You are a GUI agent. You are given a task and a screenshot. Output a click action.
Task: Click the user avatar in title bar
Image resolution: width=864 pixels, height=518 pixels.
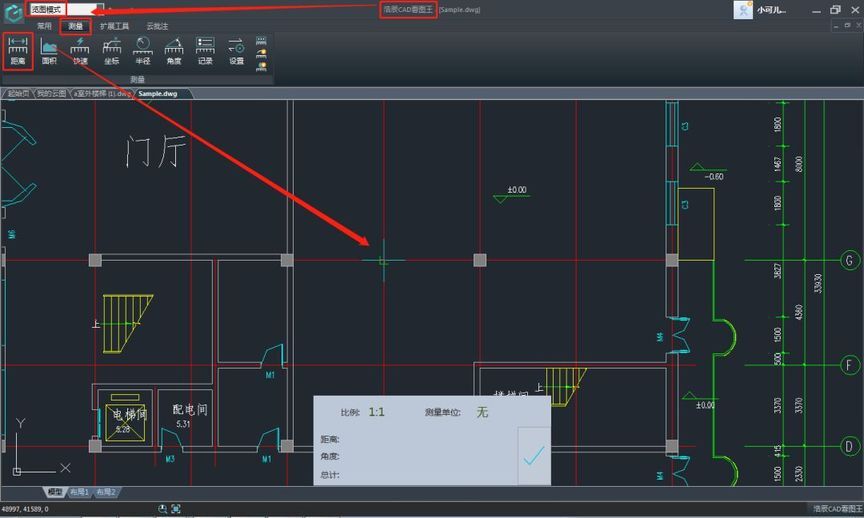743,10
